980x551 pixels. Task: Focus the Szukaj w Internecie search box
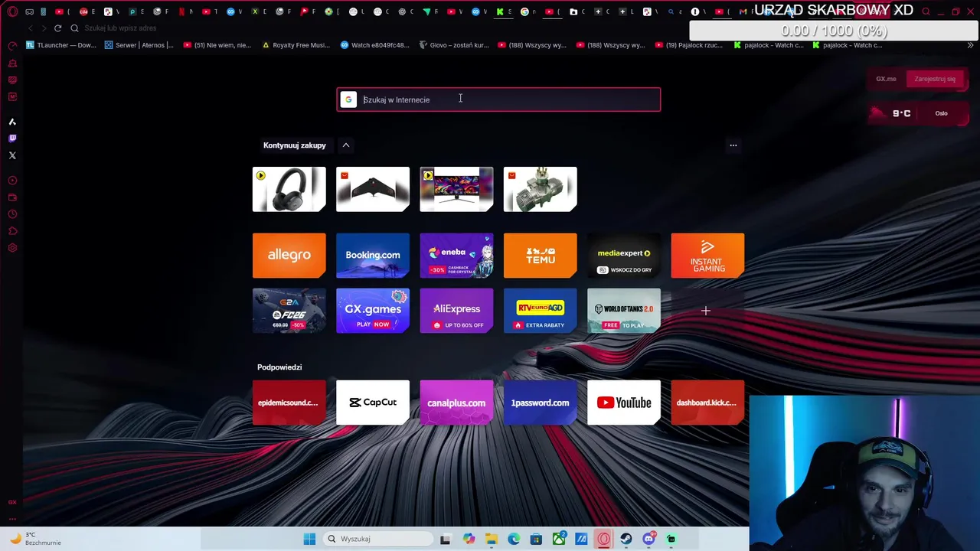click(x=498, y=99)
